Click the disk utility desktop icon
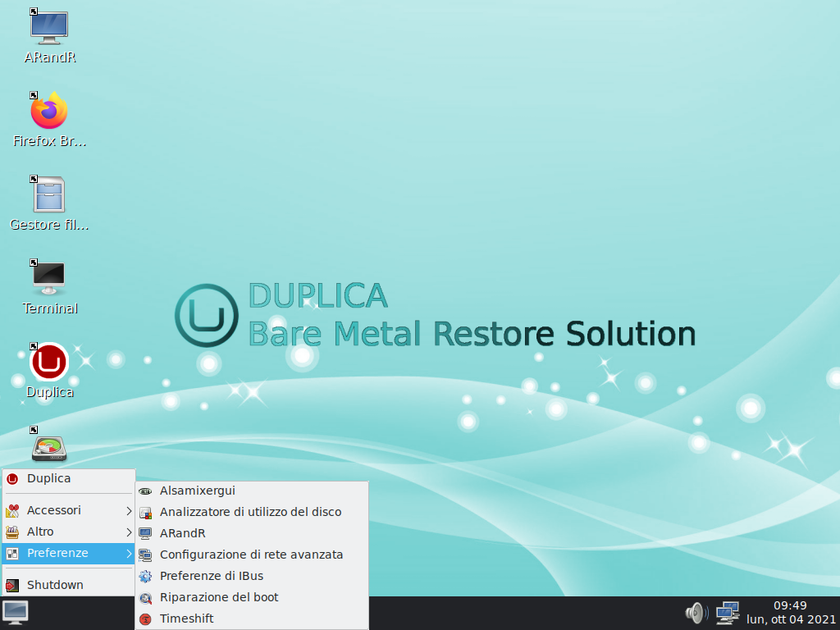Screen dimensions: 840x630 [x=49, y=448]
